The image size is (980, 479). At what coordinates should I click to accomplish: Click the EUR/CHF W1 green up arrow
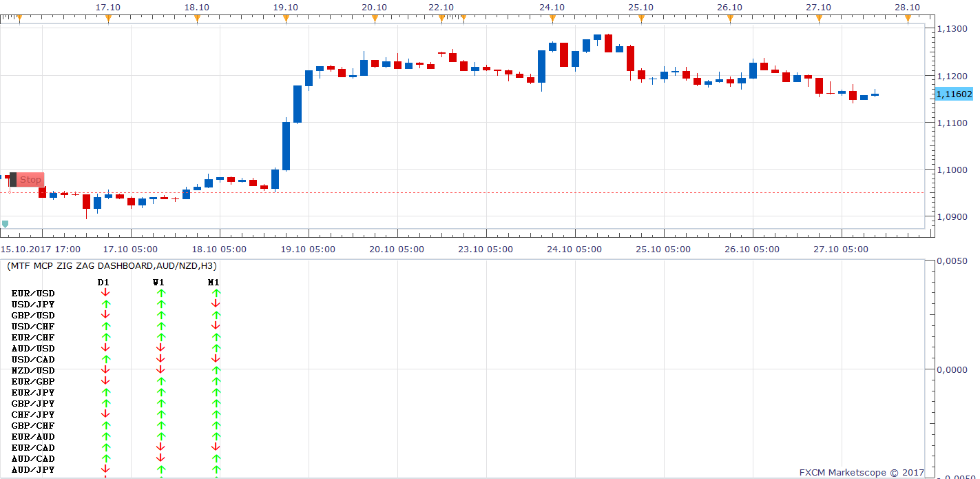click(160, 337)
